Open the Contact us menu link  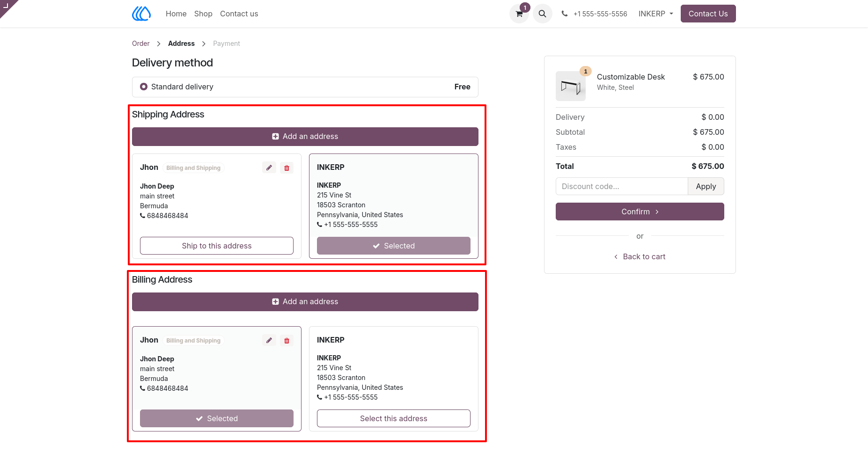239,14
